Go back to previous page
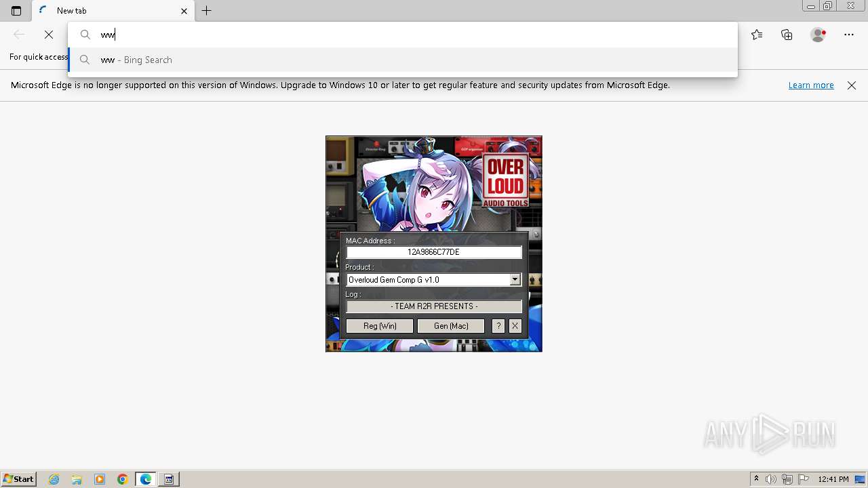868x488 pixels. coord(19,35)
